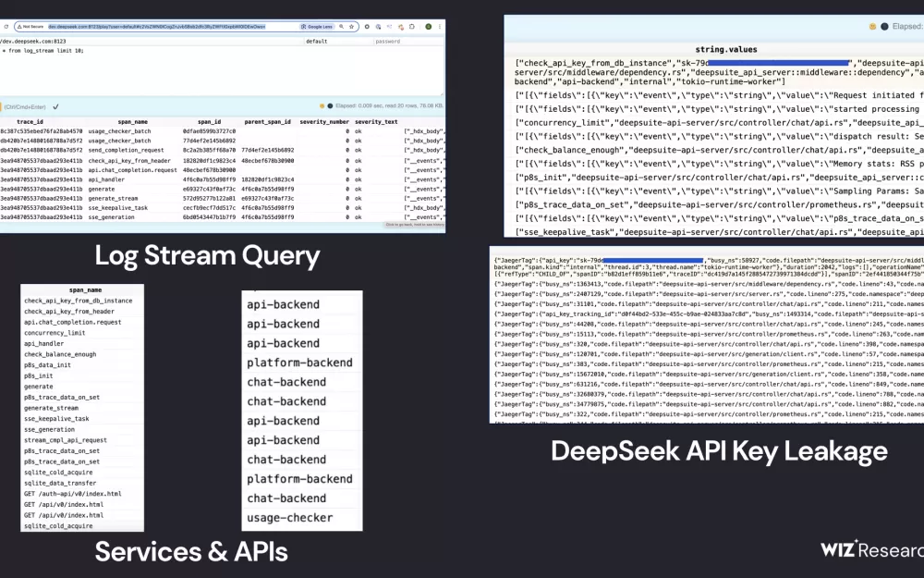Open the extensions puzzle-piece icon
The height and width of the screenshot is (578, 924).
(x=412, y=27)
